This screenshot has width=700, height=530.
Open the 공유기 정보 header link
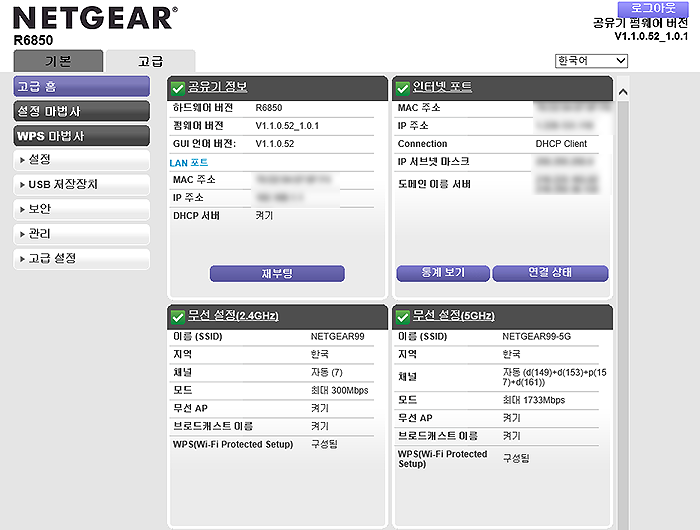[217, 87]
